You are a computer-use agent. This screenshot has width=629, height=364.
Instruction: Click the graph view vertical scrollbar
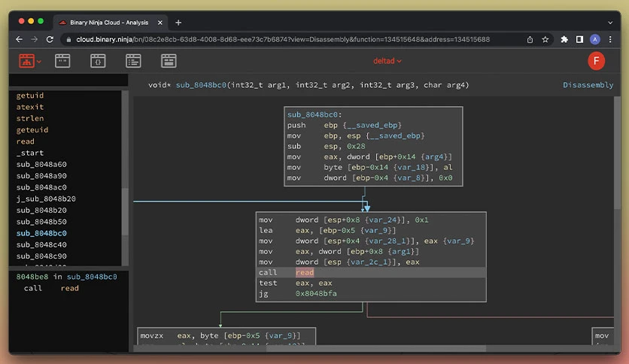[x=617, y=153]
